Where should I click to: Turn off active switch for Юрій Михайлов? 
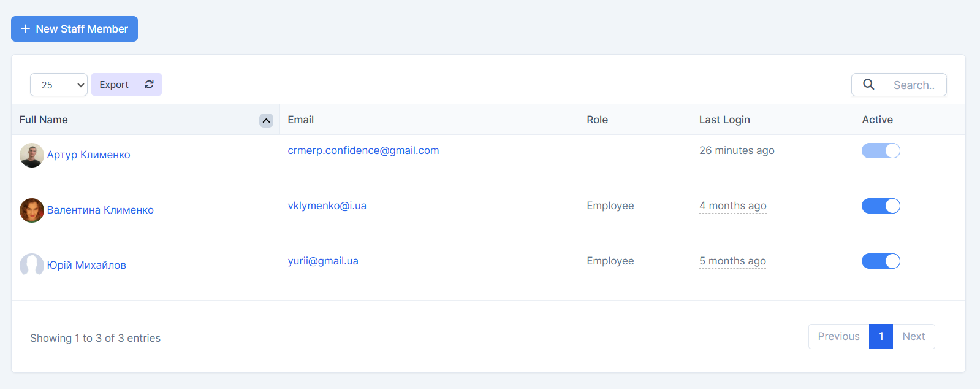click(x=881, y=261)
